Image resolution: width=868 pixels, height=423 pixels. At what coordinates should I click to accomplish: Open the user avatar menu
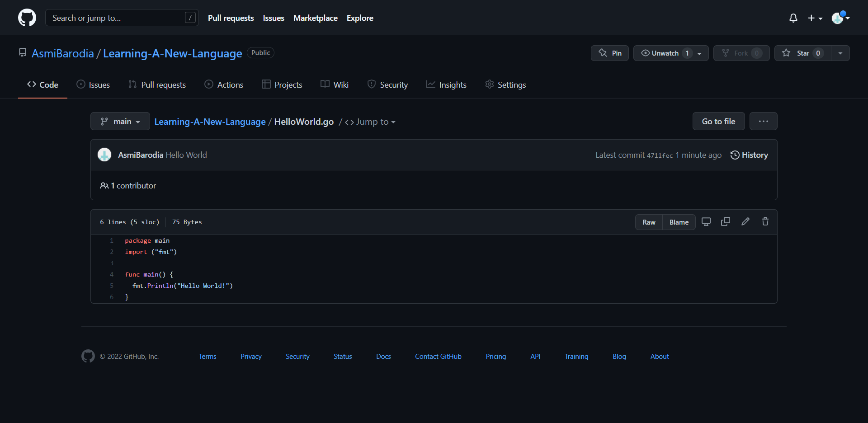click(x=840, y=18)
